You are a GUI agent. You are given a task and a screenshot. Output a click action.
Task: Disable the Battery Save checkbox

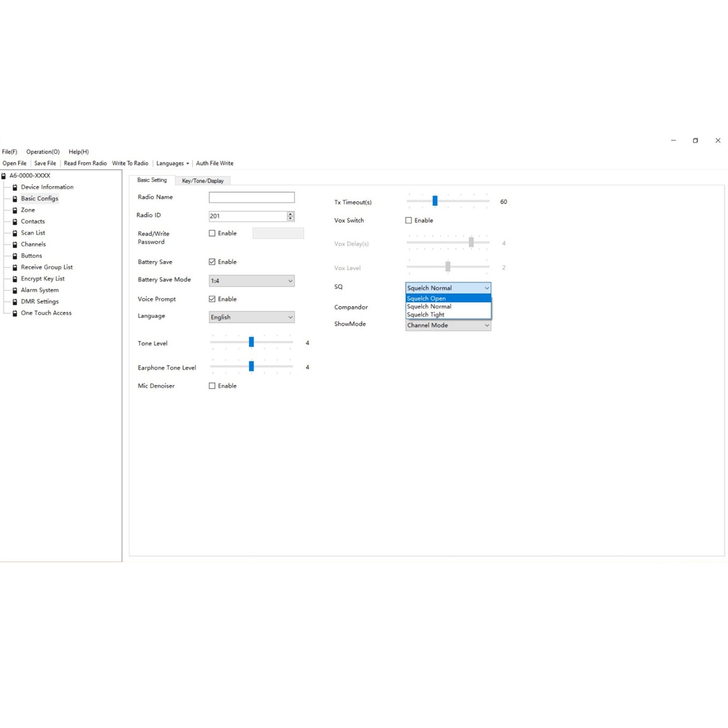[212, 262]
